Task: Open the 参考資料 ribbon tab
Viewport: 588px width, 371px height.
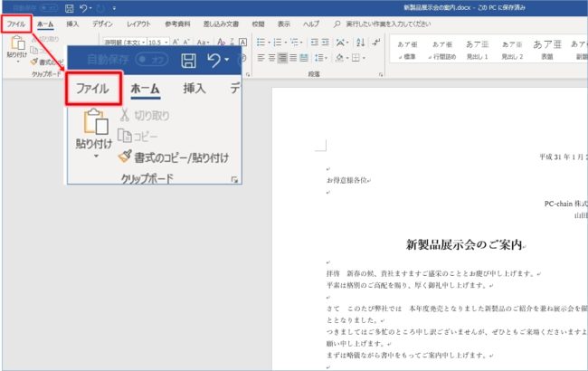Action: [x=177, y=24]
